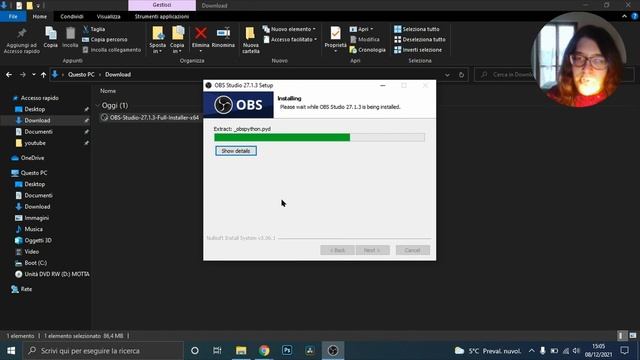Click Questo PC in address path
640x360 pixels.
coord(81,75)
